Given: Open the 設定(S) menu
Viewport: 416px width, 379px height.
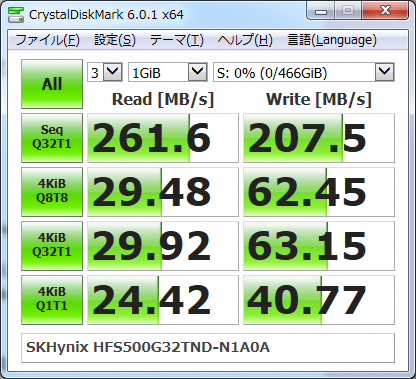Looking at the screenshot, I should pos(115,40).
